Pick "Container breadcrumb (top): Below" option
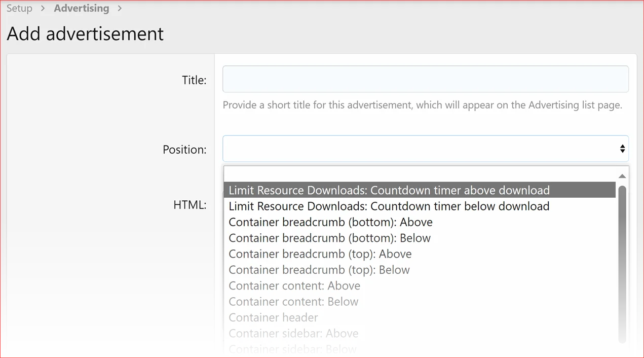 point(319,269)
